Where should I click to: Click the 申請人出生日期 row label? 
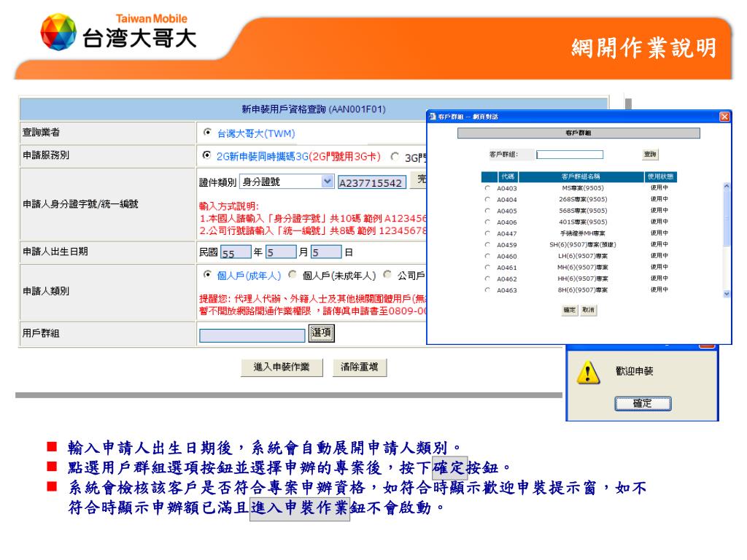[x=55, y=252]
